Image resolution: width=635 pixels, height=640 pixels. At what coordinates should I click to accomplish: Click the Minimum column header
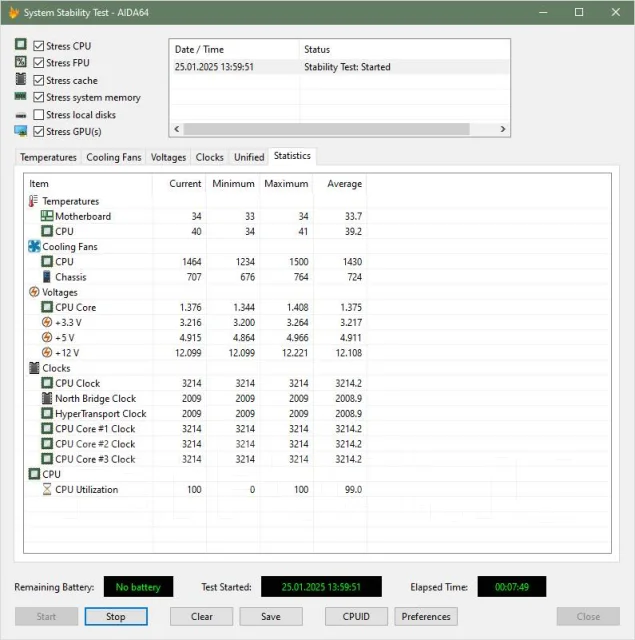click(x=233, y=184)
